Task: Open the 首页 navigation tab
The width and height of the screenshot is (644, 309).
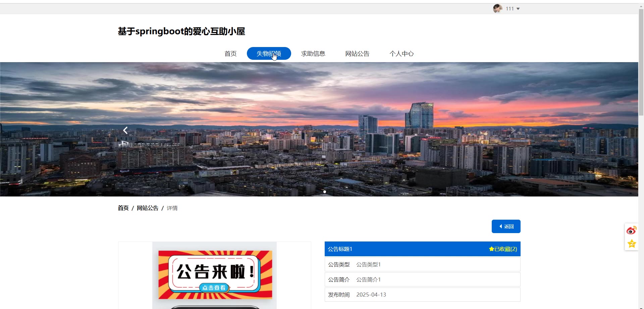Action: click(x=230, y=54)
